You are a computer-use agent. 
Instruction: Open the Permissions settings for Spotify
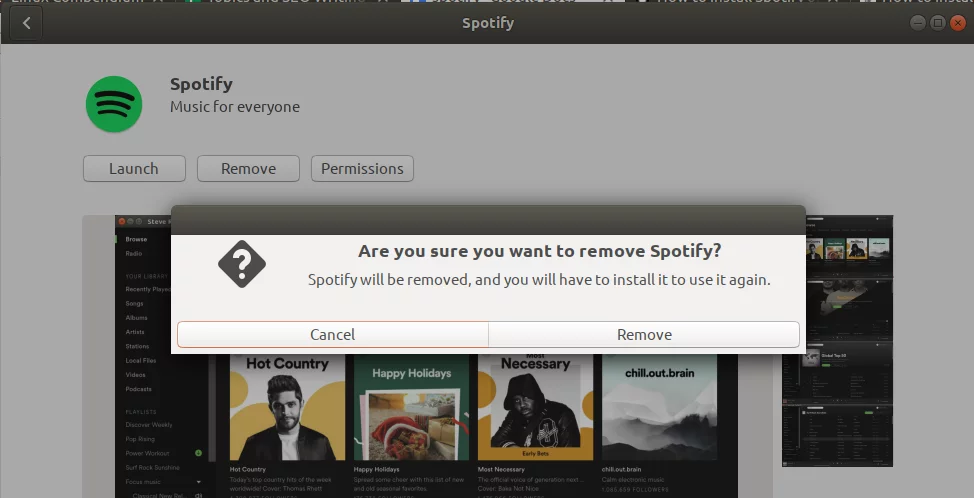click(362, 168)
